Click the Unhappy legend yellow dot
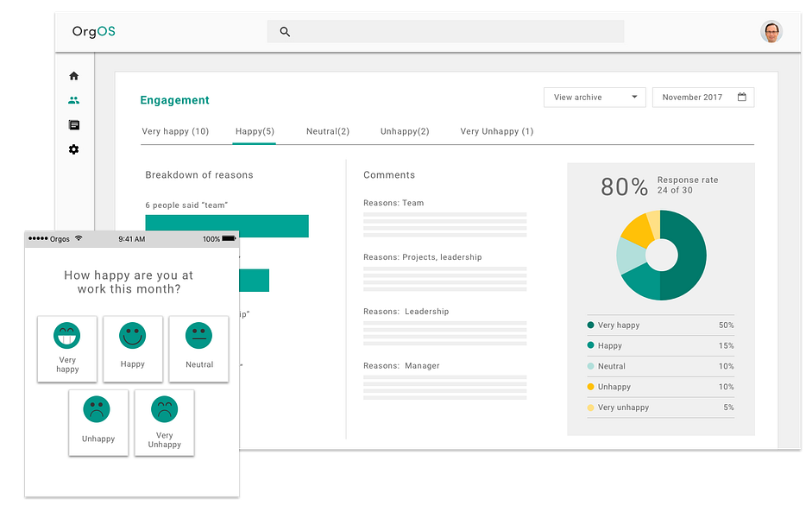Viewport: 812px width, 518px height. 590,387
